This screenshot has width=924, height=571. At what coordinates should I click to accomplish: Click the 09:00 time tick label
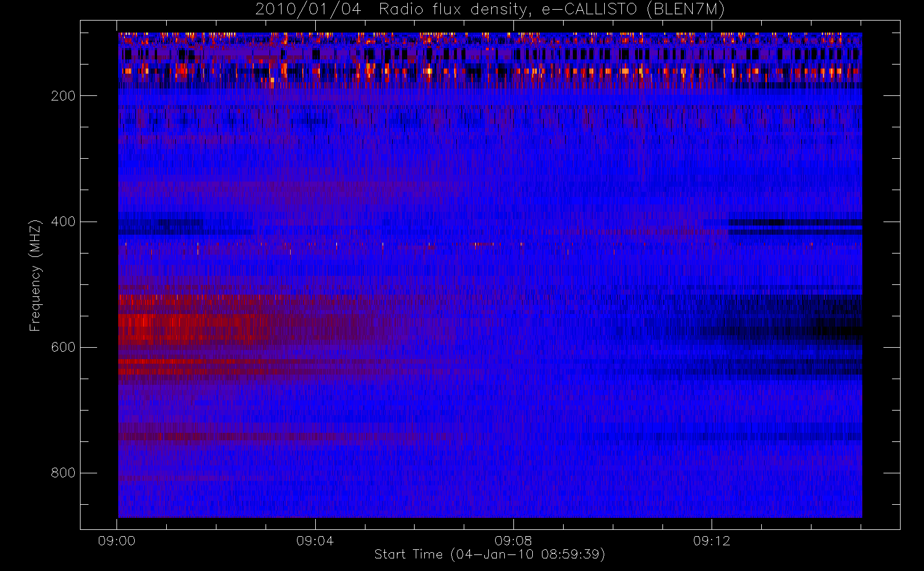pos(116,541)
